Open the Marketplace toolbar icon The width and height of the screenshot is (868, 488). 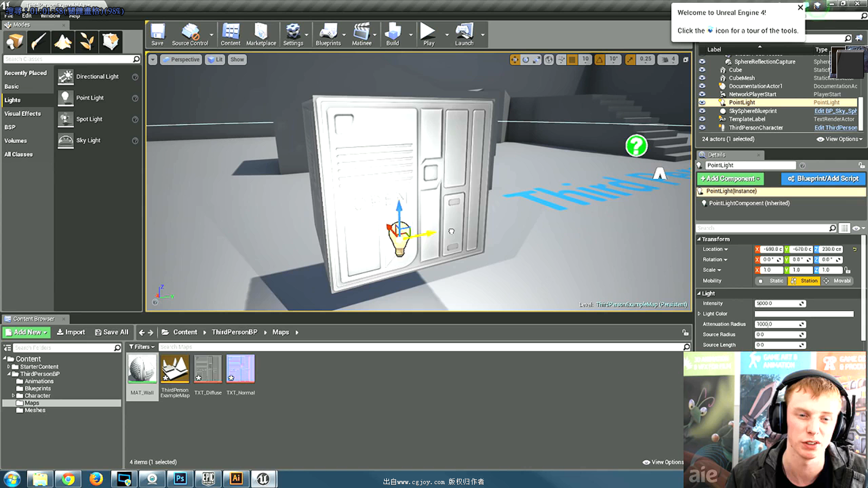[261, 35]
